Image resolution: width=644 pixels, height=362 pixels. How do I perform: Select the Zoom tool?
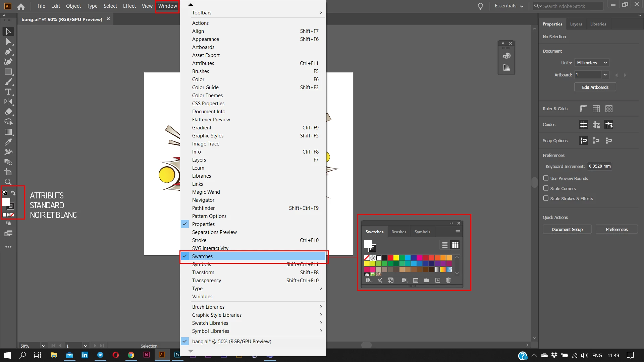8,182
